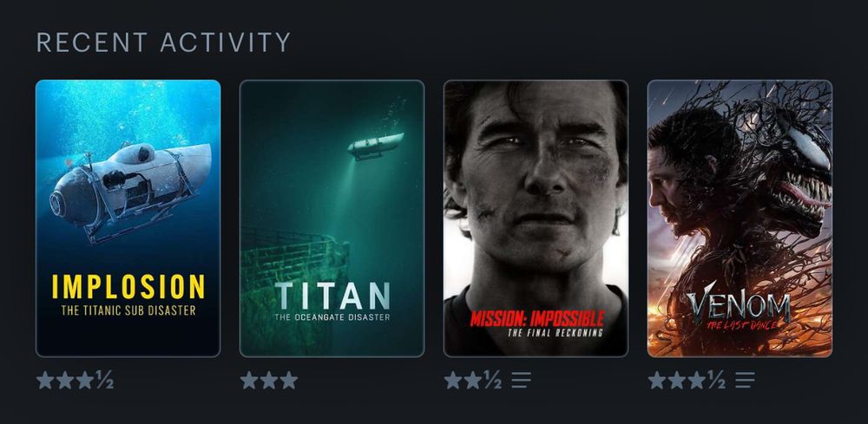
Task: Open the Mission: Impossible film poster
Action: tap(536, 219)
